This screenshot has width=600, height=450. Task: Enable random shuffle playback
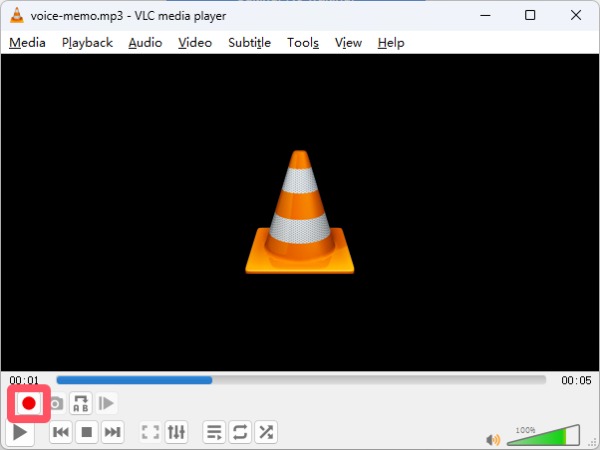click(266, 432)
